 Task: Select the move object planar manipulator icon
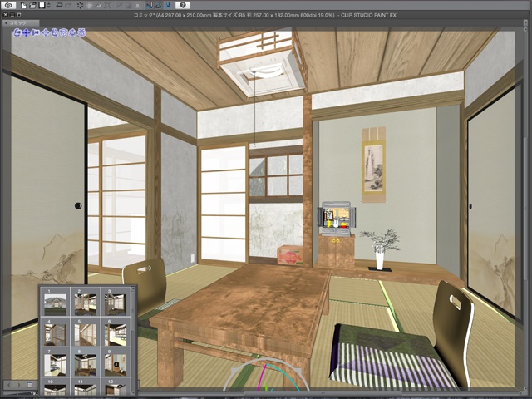click(x=45, y=33)
